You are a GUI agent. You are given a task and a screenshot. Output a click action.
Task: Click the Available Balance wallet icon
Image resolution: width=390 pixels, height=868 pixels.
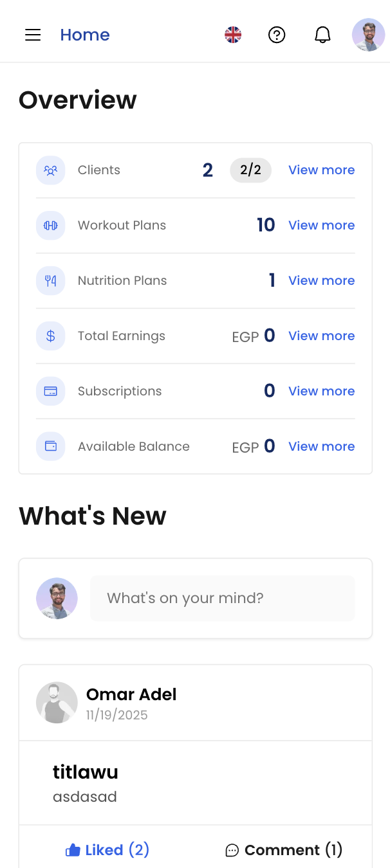[x=50, y=447]
